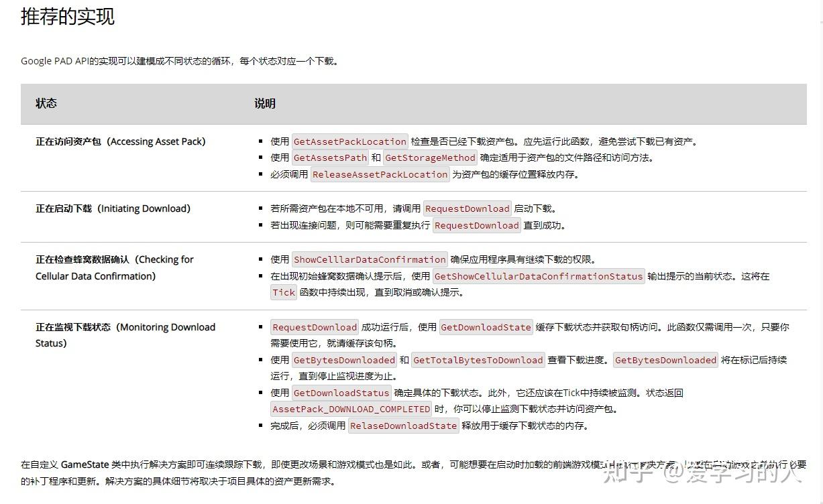
Task: Click the 状态 table column header
Action: [46, 103]
